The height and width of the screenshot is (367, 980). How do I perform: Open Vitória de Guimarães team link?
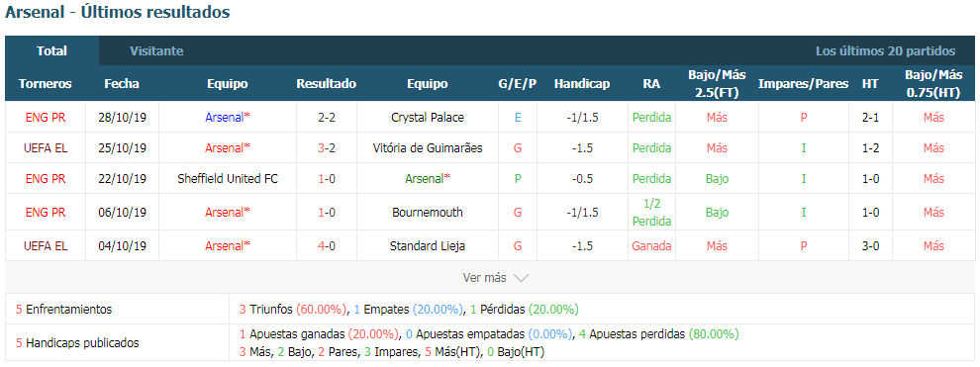428,148
